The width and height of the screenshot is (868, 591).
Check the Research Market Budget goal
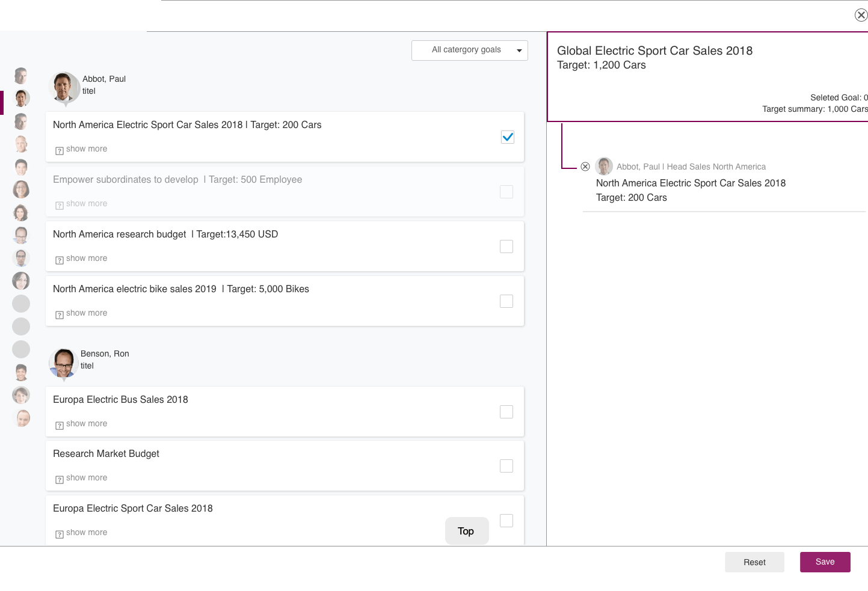(506, 466)
